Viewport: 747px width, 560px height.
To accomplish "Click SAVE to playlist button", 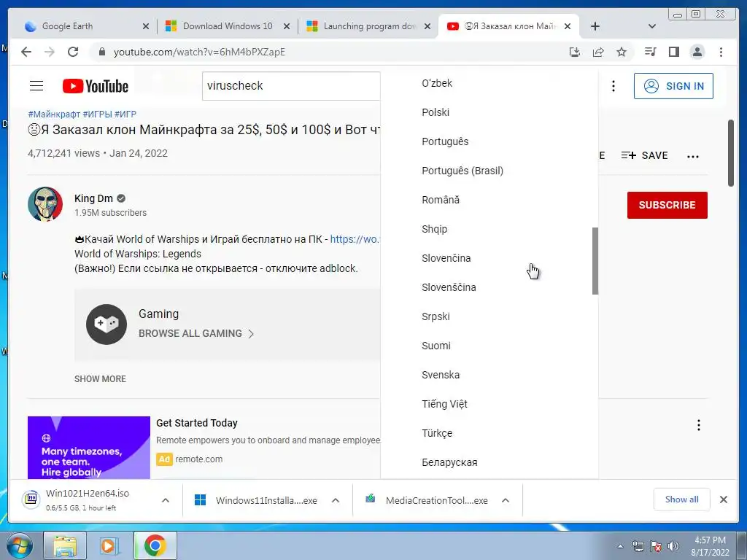I will (645, 155).
